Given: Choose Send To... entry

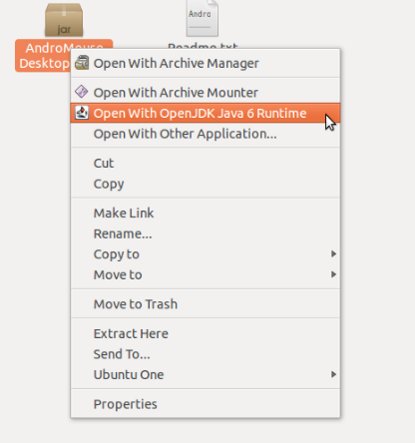Looking at the screenshot, I should 205,354.
